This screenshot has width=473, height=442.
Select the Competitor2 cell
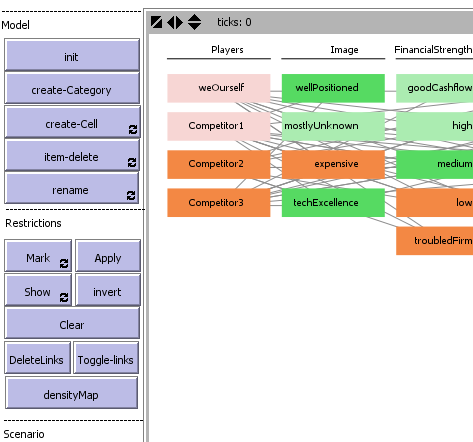point(219,164)
